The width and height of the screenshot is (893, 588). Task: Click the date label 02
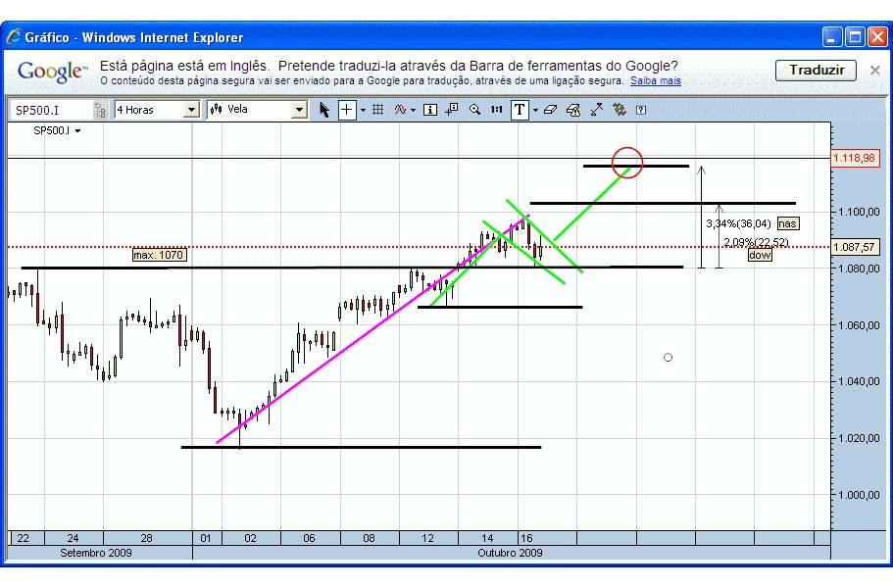[250, 538]
